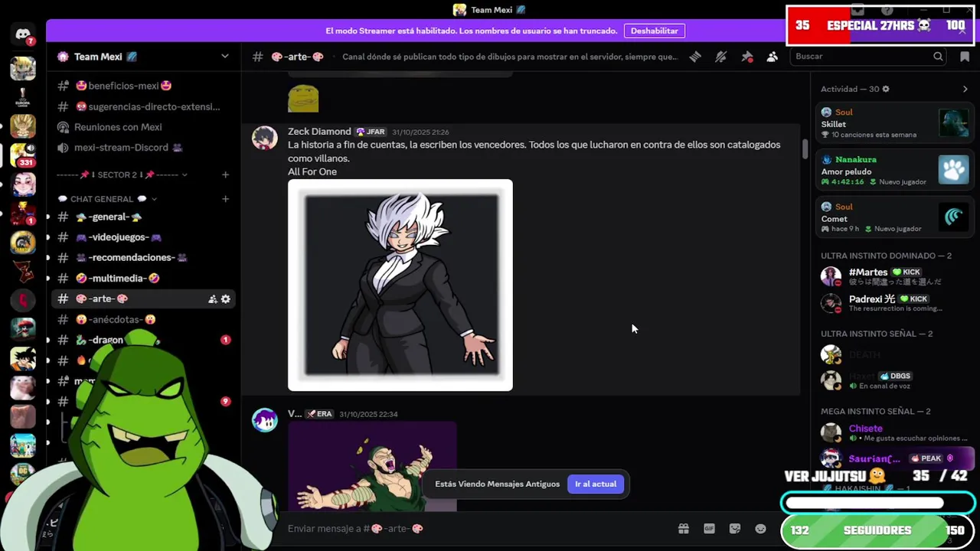Open -arte- channel settings gear

pos(226,299)
